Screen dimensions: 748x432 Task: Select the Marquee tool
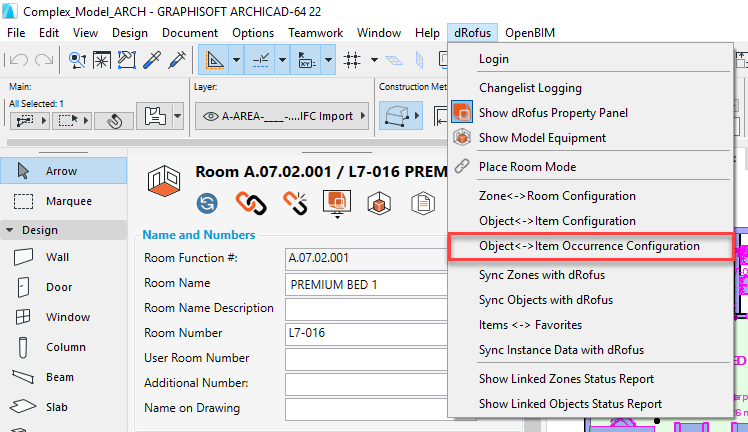pyautogui.click(x=66, y=201)
